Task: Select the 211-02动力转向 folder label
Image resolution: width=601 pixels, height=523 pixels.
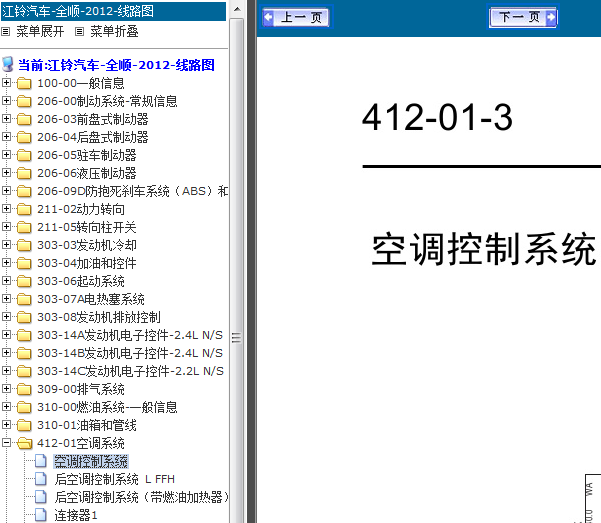Action: click(x=81, y=209)
